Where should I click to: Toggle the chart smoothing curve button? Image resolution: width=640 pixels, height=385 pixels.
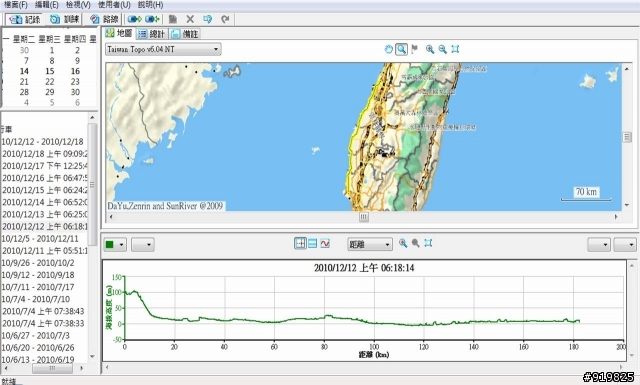325,244
